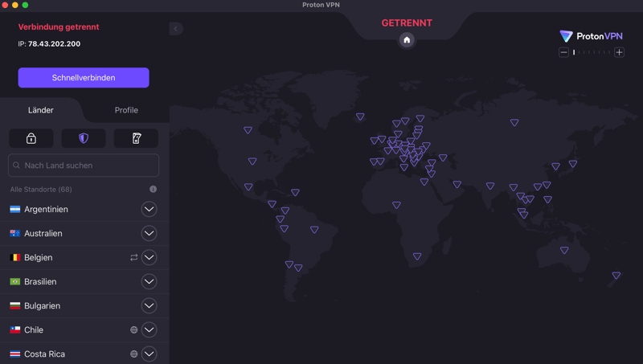This screenshot has width=643, height=364.
Task: Expand the Brasilien server list
Action: click(149, 282)
